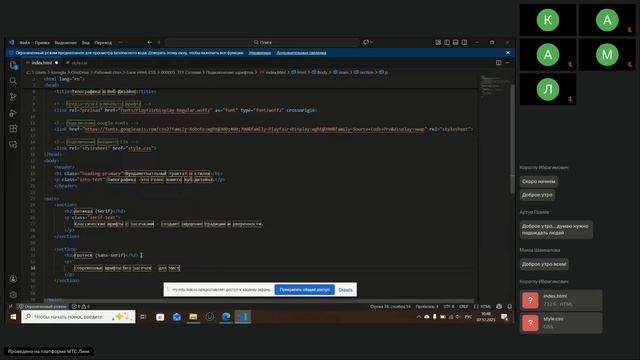Close the Restricted Mode banner
The width and height of the screenshot is (640, 360).
tap(508, 53)
